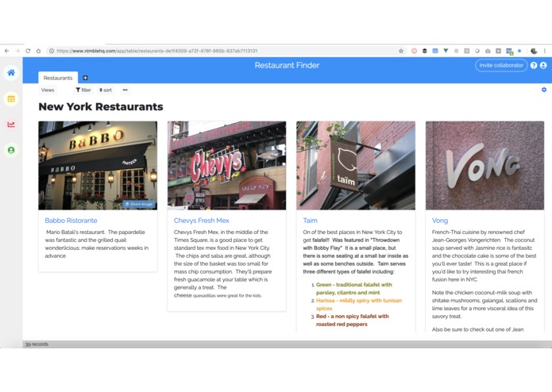Open the Babbo restaurant photo
This screenshot has height=392, width=552.
pyautogui.click(x=98, y=165)
